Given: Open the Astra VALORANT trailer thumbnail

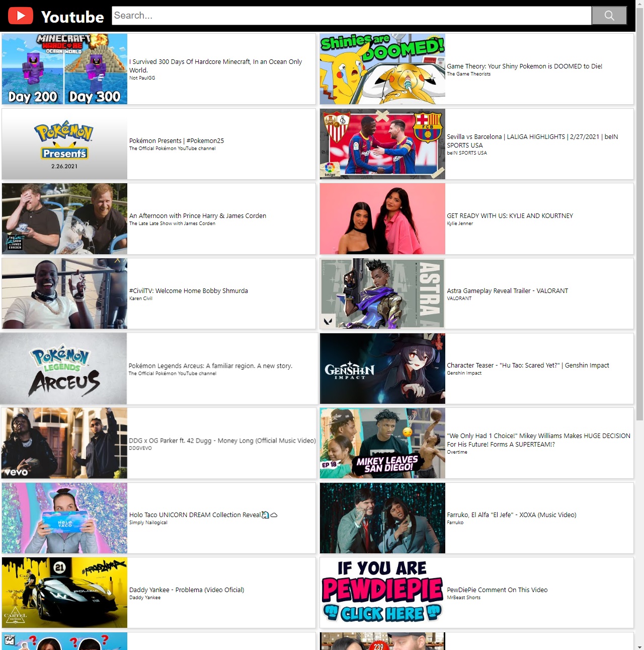Looking at the screenshot, I should [x=382, y=294].
